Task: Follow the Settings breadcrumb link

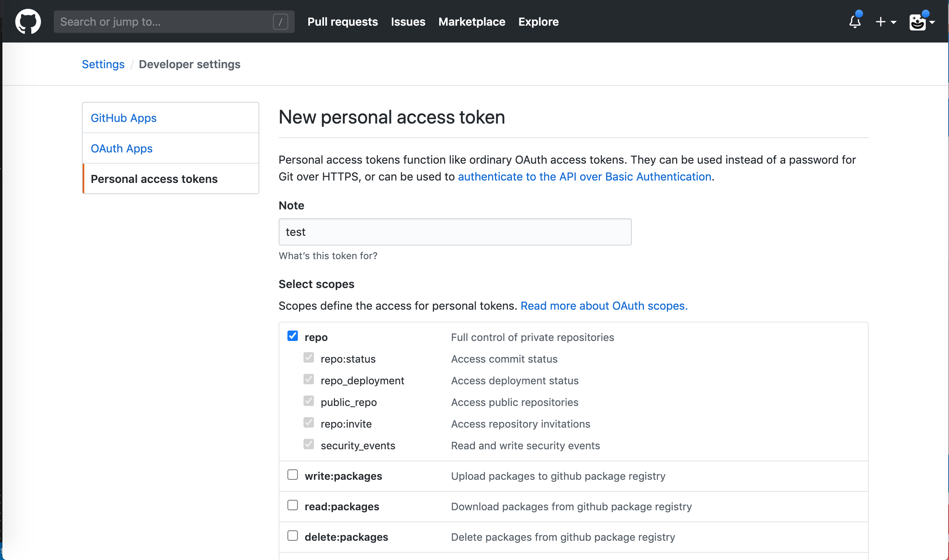Action: [103, 64]
